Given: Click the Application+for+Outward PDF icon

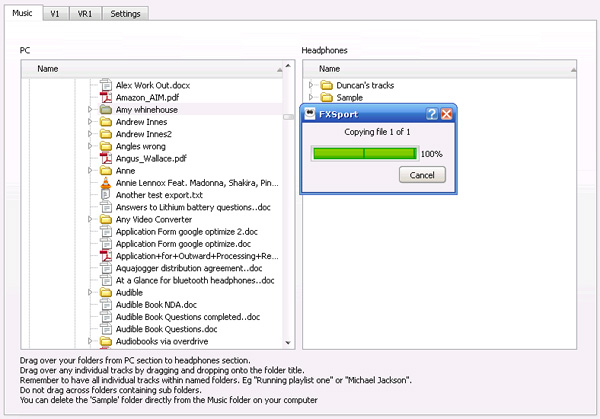Looking at the screenshot, I should point(106,256).
